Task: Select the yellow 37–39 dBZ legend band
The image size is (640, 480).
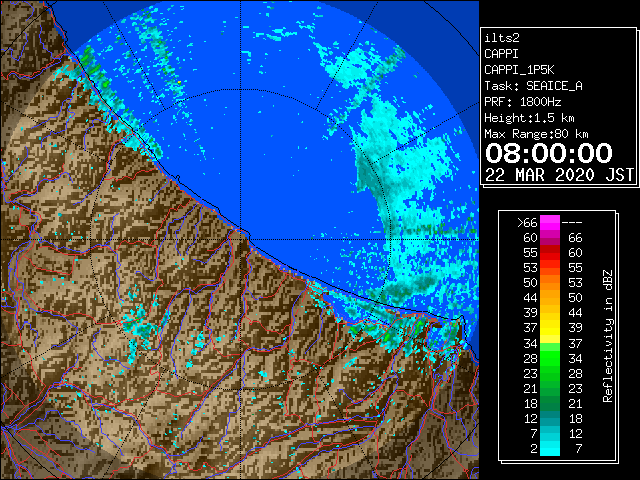Action: coord(550,328)
